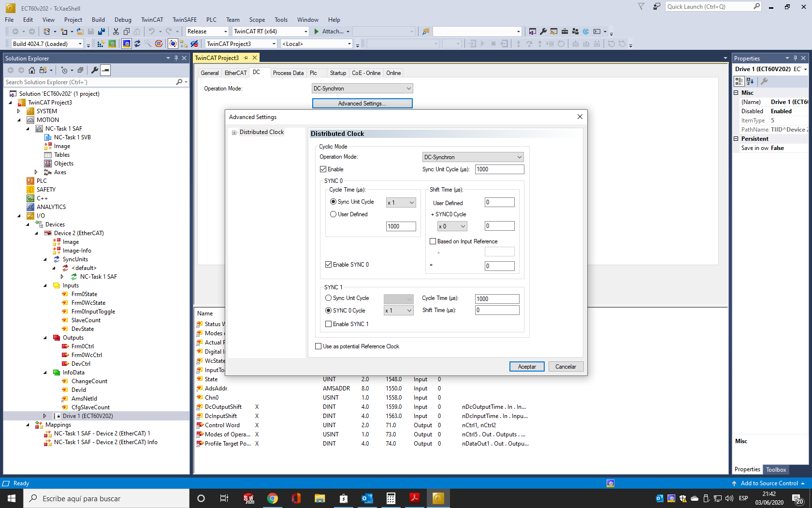This screenshot has height=508, width=812.
Task: Select the SYNC 1 Sync Unit Cycle radio
Action: pos(328,298)
